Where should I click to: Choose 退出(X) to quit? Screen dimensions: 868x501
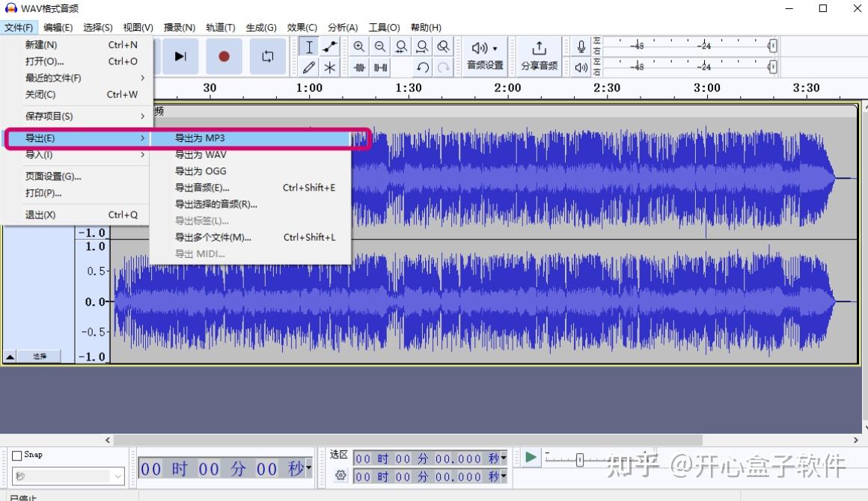(76, 215)
